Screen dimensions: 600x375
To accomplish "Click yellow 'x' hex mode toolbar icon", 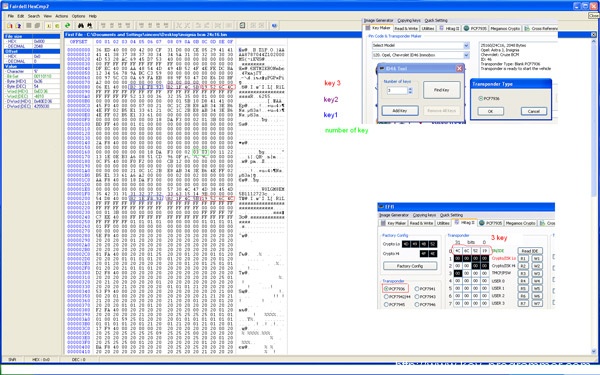I will [49, 26].
